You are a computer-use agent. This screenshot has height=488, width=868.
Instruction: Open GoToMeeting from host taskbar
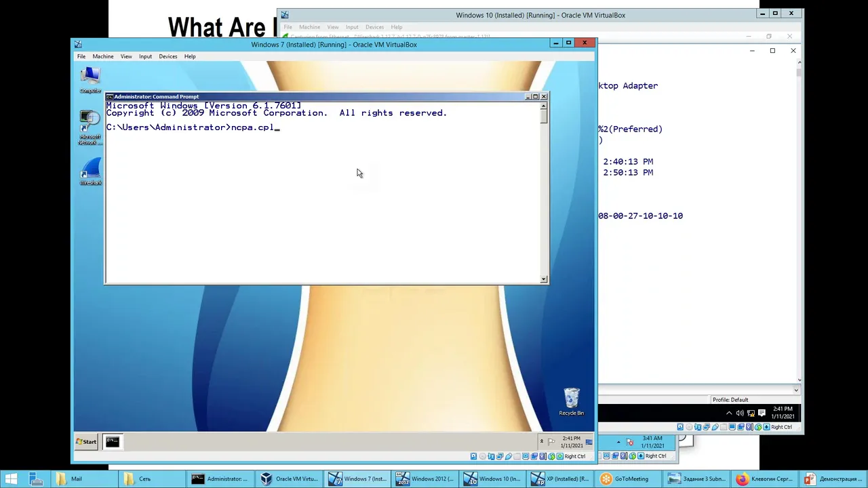628,479
